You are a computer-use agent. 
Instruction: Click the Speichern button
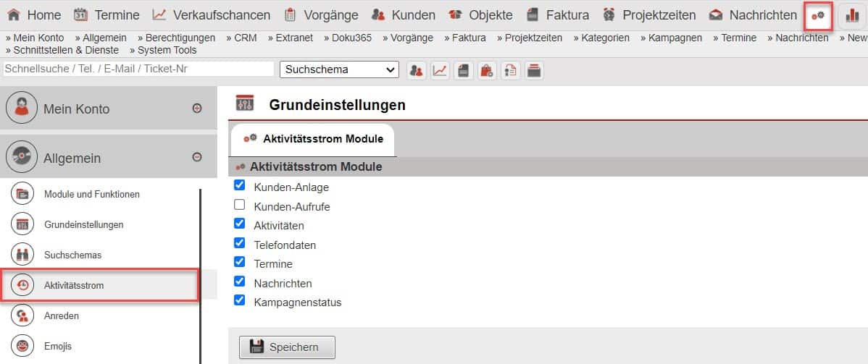point(287,347)
